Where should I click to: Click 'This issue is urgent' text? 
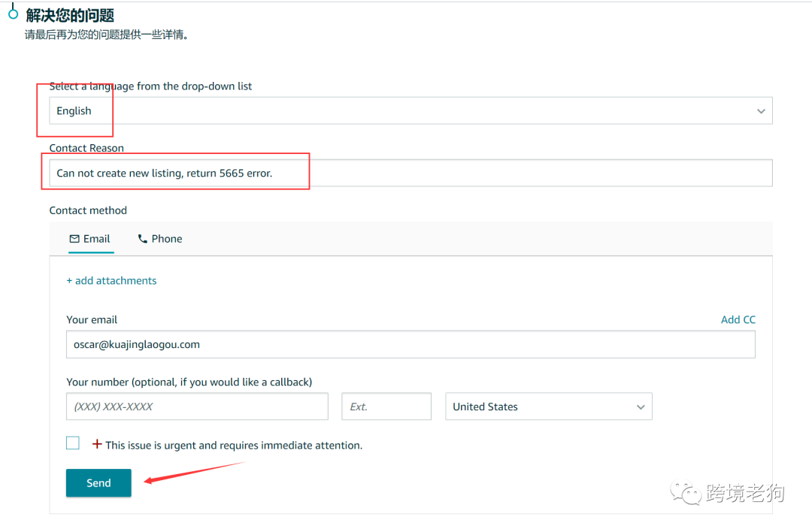click(234, 445)
